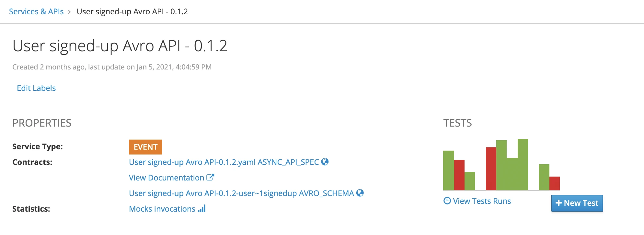Select the last red bar in Tests chart
The width and height of the screenshot is (644, 235).
pyautogui.click(x=555, y=183)
